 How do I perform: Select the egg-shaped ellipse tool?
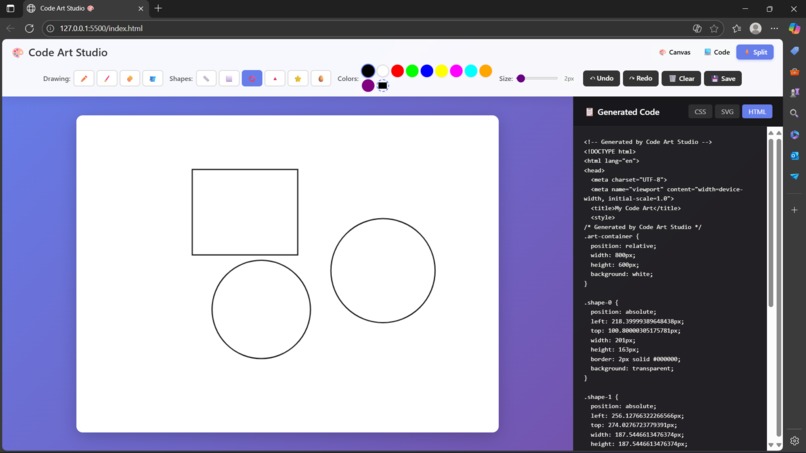coord(321,79)
